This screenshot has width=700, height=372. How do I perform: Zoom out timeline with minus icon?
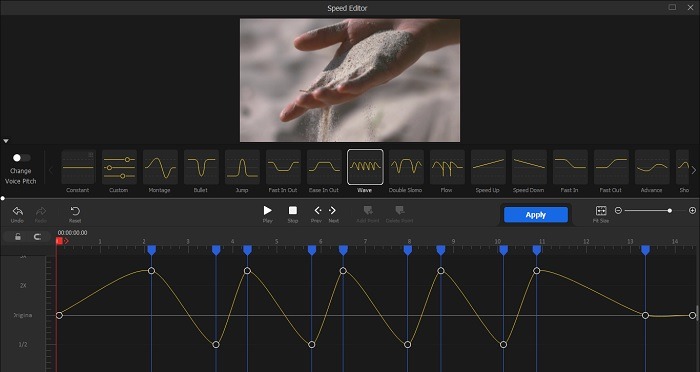coord(618,210)
